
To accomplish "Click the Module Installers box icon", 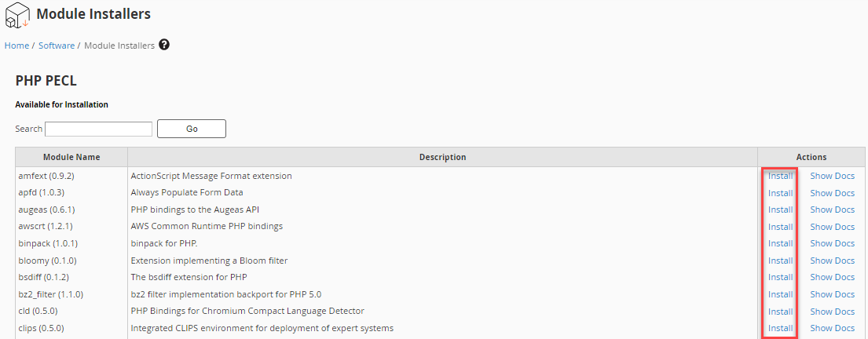I will 17,15.
